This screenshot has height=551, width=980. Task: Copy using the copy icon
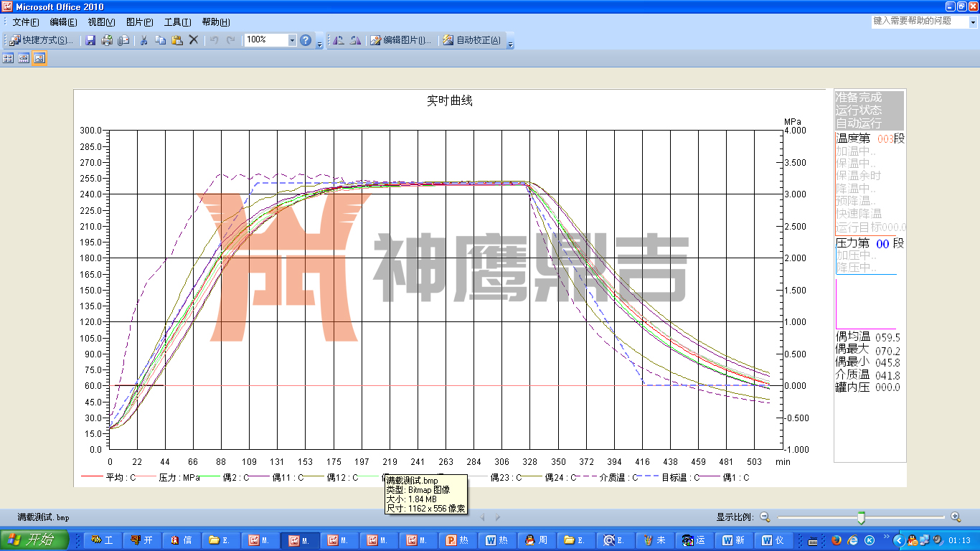pos(161,40)
